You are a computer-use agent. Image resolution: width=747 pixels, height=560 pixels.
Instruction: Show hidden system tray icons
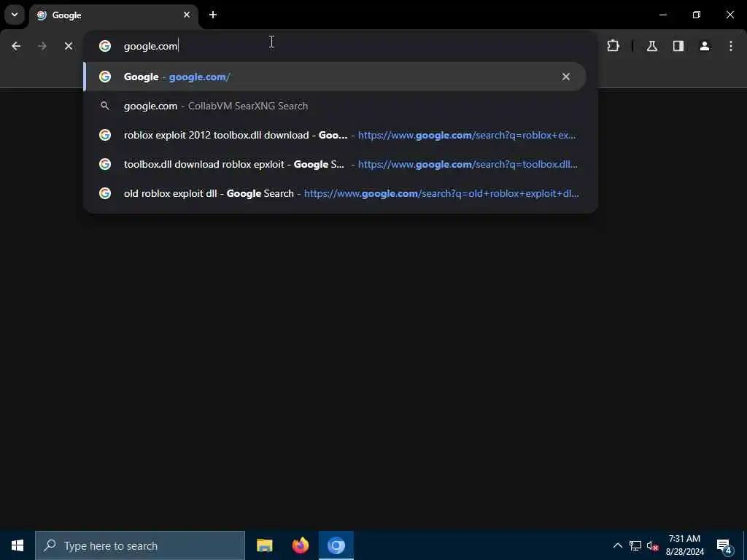tap(617, 545)
